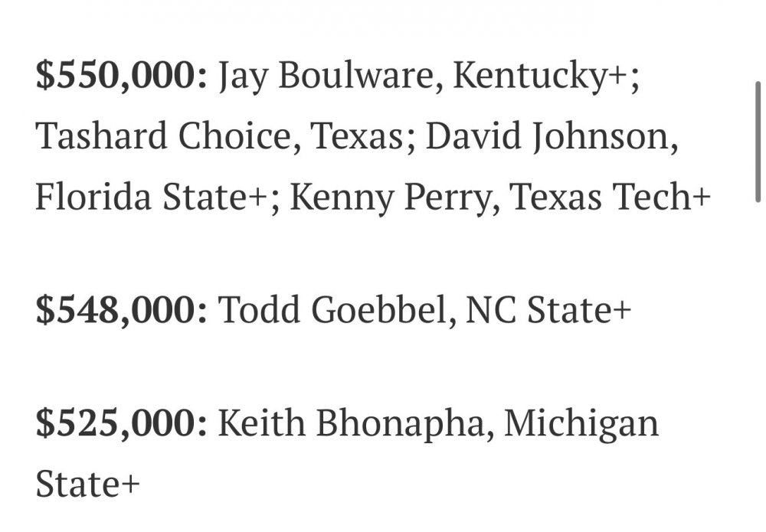This screenshot has width=766, height=532.
Task: Click the name David Johnson
Action: click(x=552, y=136)
